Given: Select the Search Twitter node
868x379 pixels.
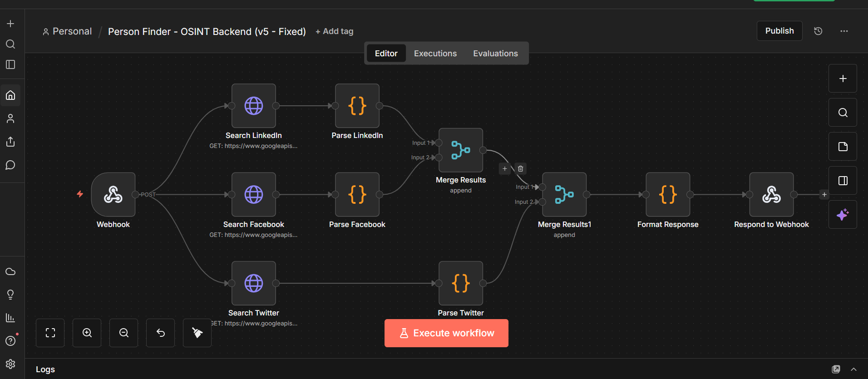Looking at the screenshot, I should point(254,283).
